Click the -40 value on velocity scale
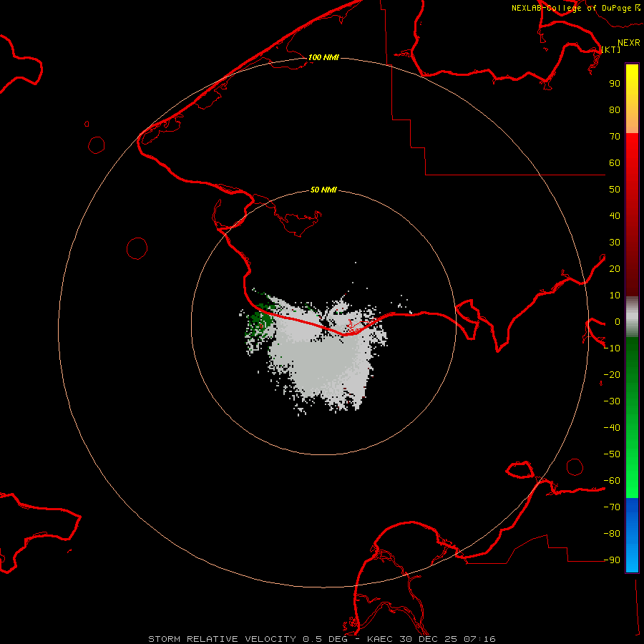 point(612,428)
